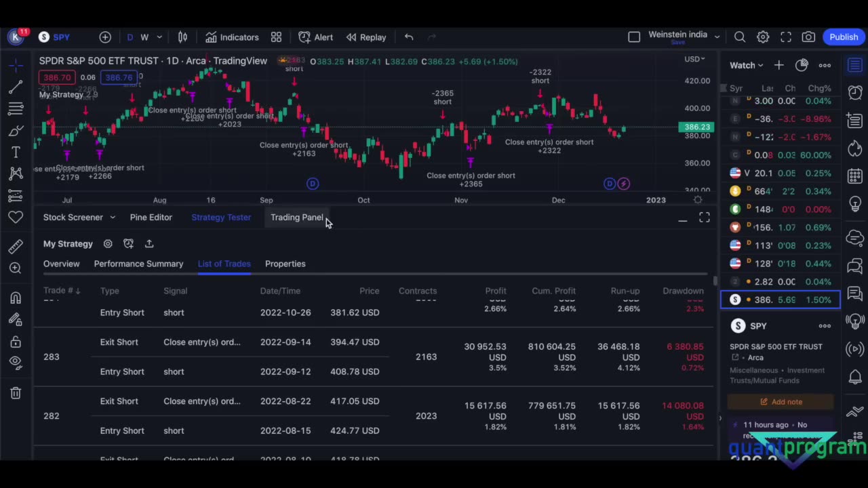Select the D daily interval

(130, 37)
